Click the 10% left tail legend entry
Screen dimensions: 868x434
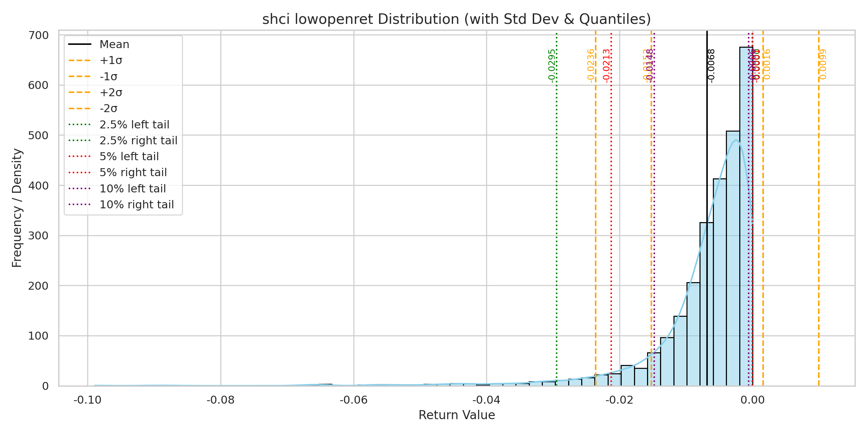(x=132, y=189)
